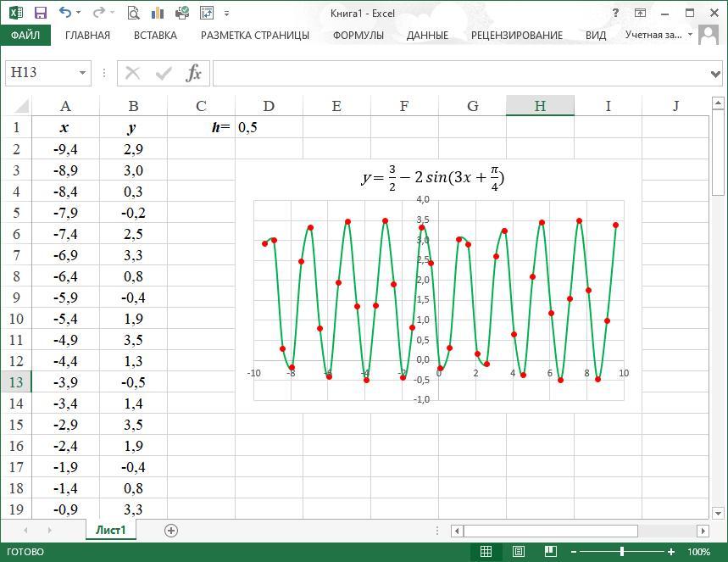Image resolution: width=728 pixels, height=562 pixels.
Task: Open the account name dropdown arrow
Action: point(690,35)
